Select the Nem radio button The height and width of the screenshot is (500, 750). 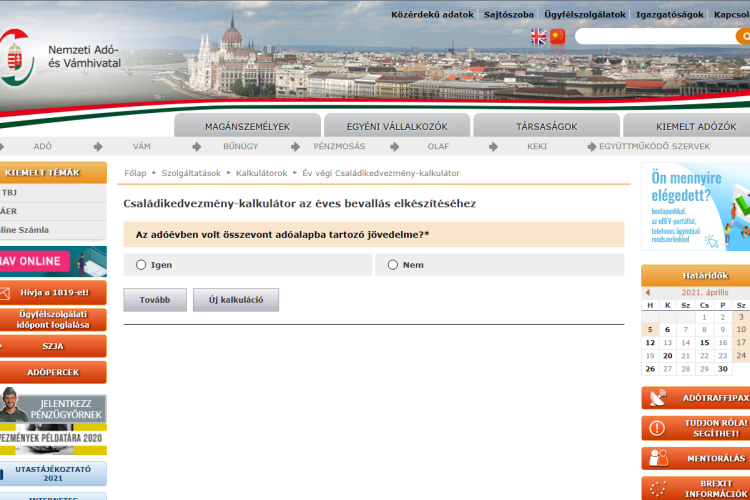pos(393,265)
